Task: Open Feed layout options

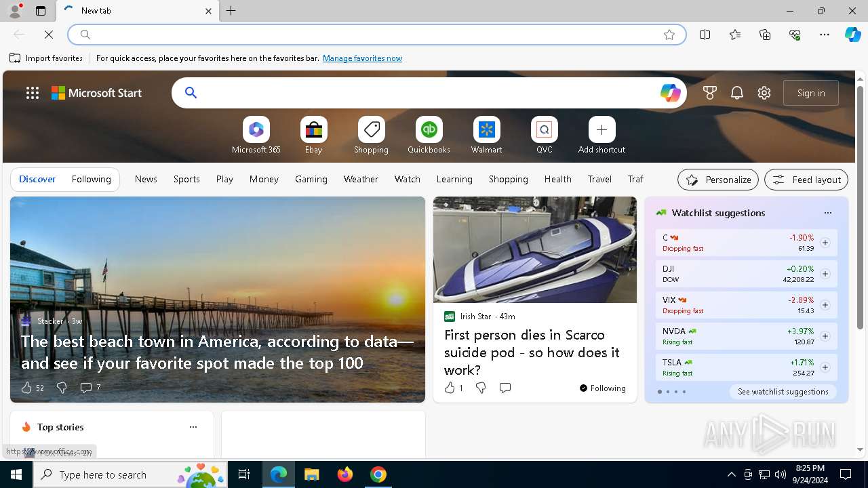Action: 806,180
